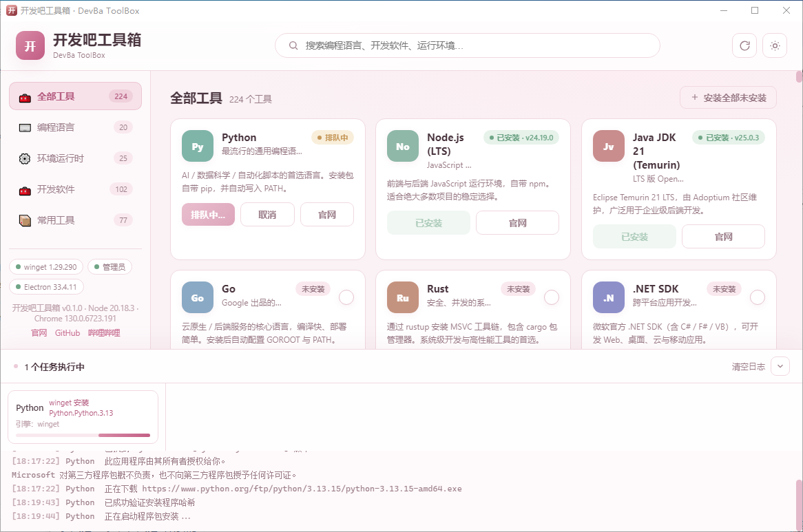Select the Rust card checkbox circle
This screenshot has width=803, height=532.
pos(552,297)
